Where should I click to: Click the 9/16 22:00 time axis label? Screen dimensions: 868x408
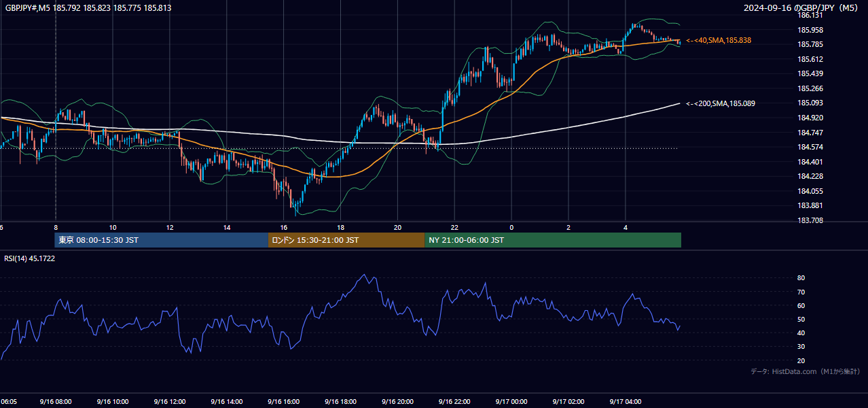(x=454, y=402)
